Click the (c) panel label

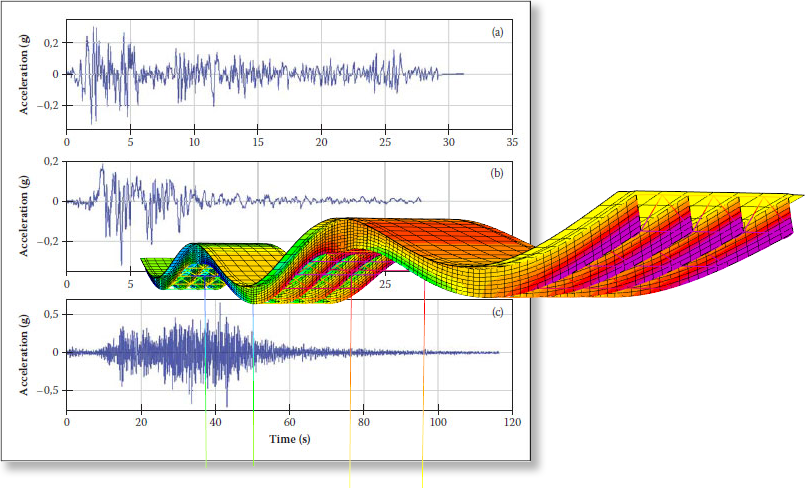tap(497, 311)
